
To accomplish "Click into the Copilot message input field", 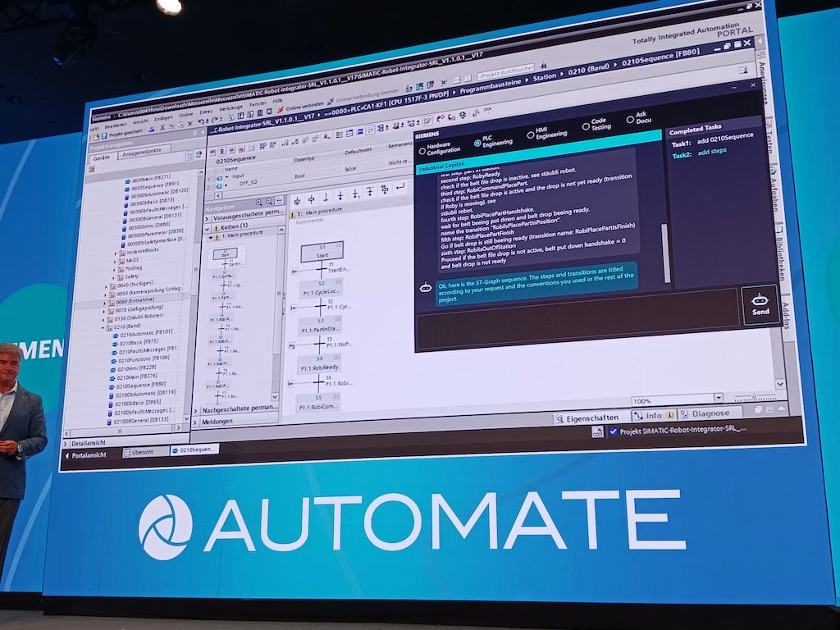I will point(577,322).
